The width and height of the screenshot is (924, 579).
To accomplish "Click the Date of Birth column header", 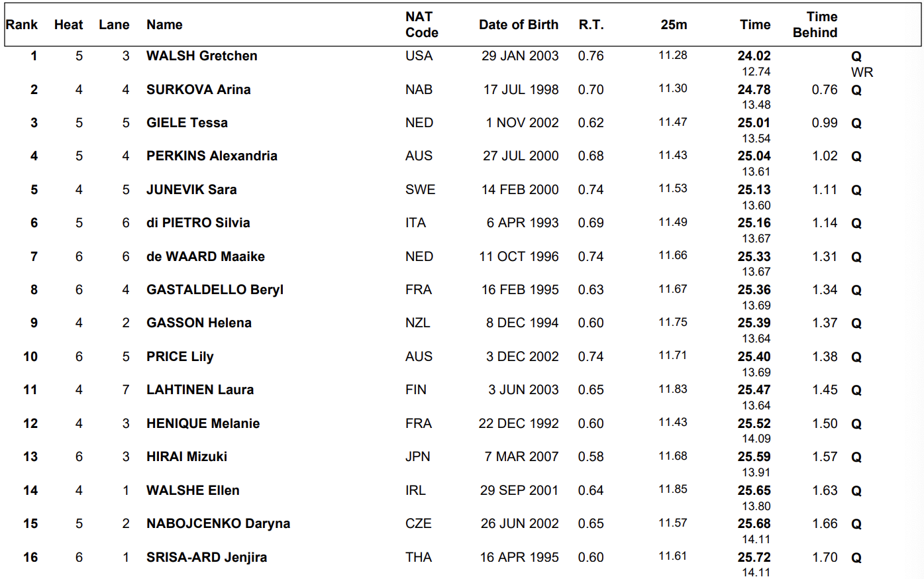I will click(518, 25).
